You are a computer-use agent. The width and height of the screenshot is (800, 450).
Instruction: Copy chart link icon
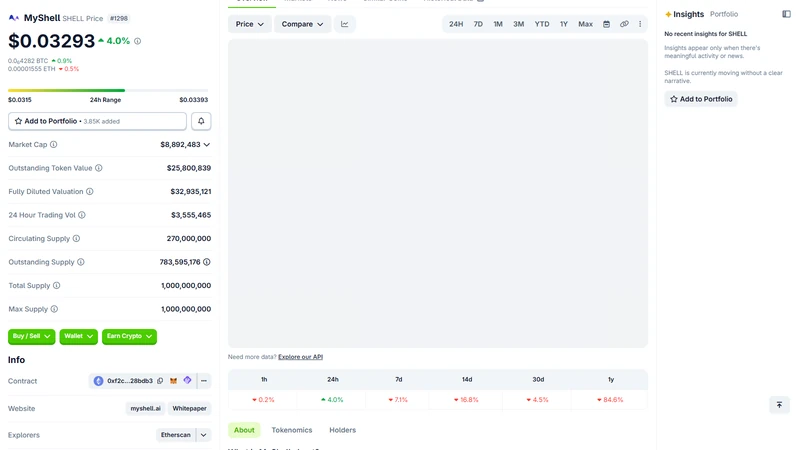coord(624,24)
